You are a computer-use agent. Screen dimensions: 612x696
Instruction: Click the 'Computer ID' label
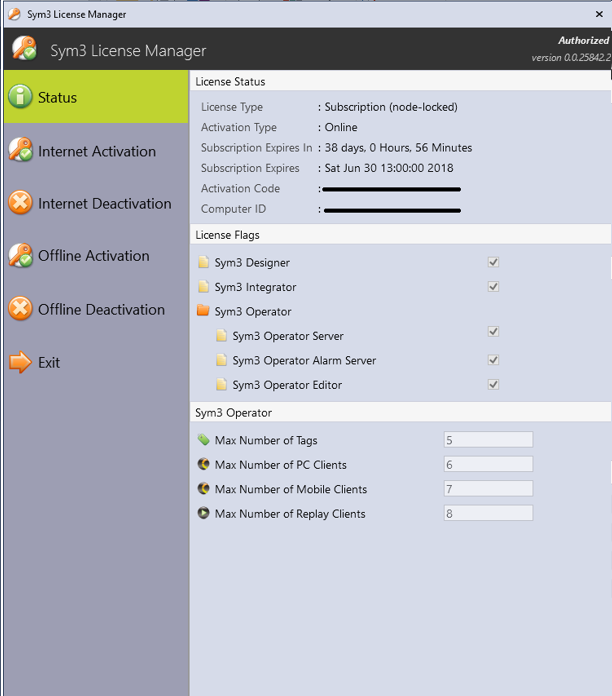[233, 209]
